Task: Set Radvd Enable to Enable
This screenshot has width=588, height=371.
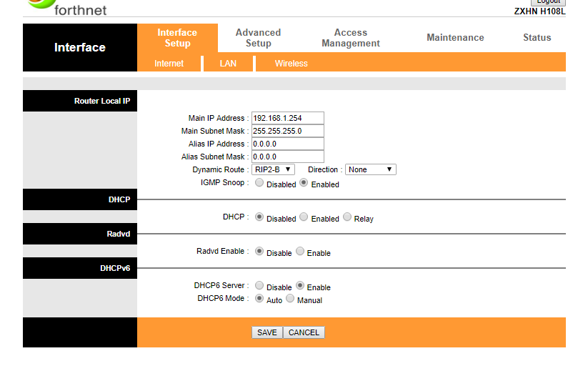Action: click(x=300, y=251)
